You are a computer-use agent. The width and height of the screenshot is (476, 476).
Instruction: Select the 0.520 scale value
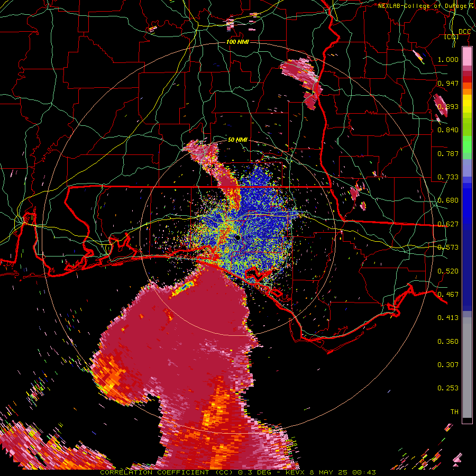coord(448,271)
